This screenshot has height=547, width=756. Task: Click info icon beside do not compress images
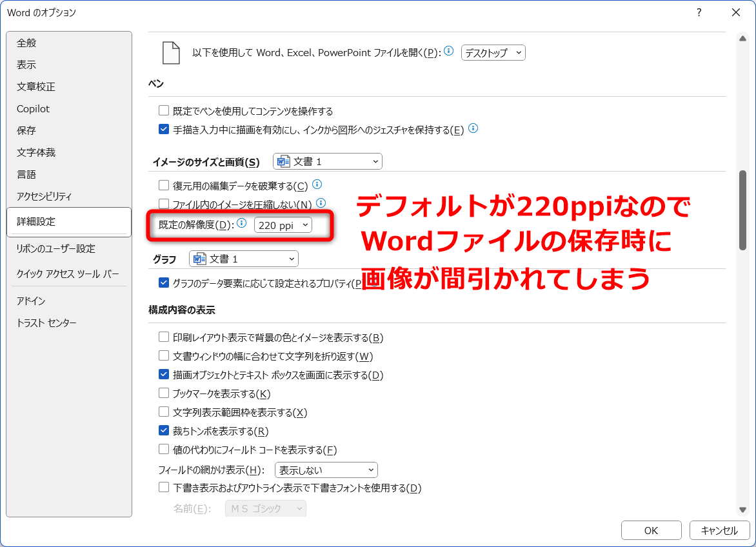tap(321, 204)
